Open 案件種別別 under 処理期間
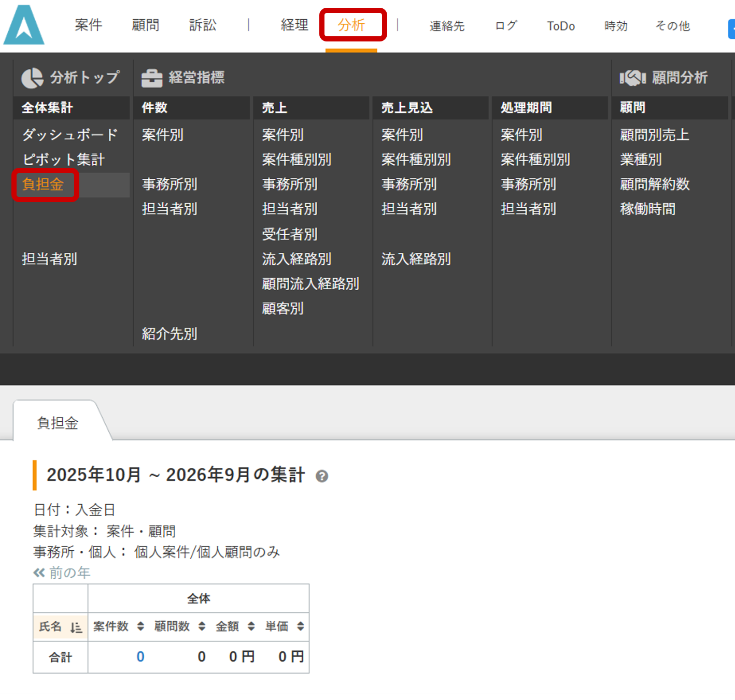735x700 pixels. tap(535, 160)
